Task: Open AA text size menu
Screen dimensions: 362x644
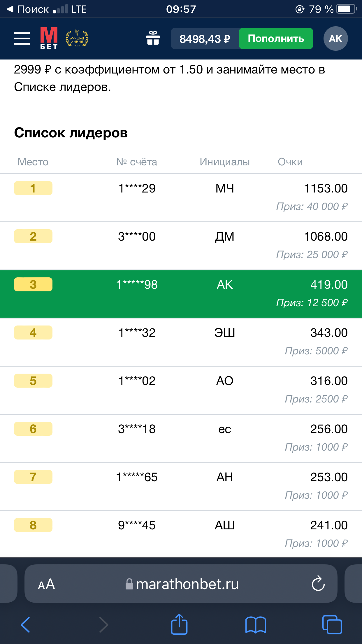Action: [47, 584]
